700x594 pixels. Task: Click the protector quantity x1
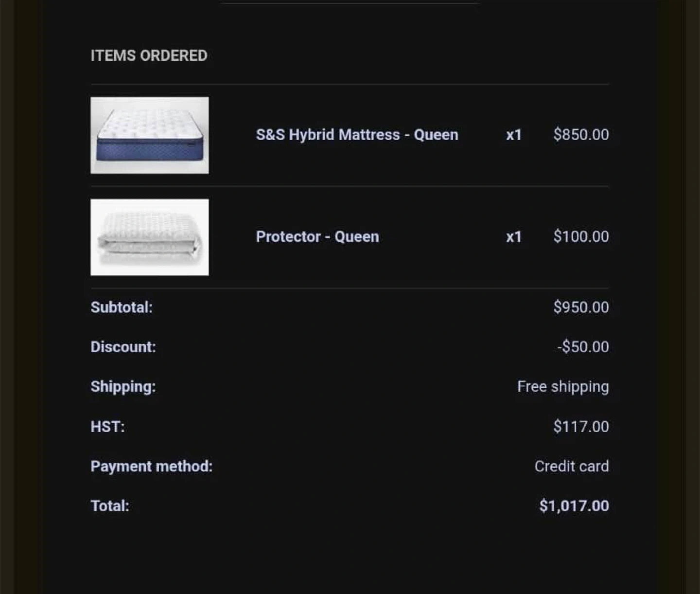coord(513,236)
